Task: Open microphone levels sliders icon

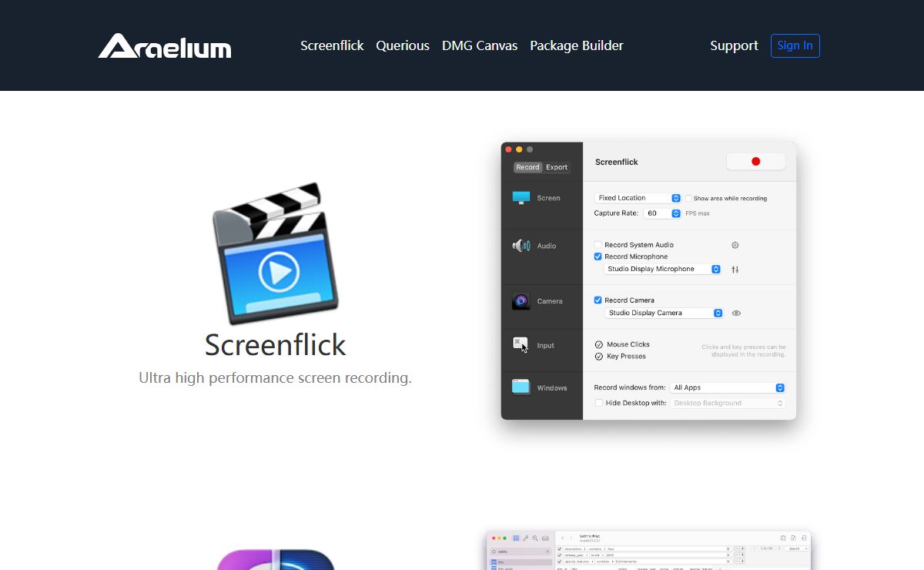Action: pyautogui.click(x=735, y=270)
